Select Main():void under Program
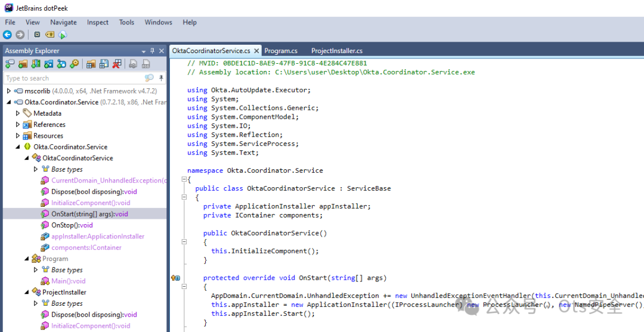The width and height of the screenshot is (644, 332). (x=68, y=281)
